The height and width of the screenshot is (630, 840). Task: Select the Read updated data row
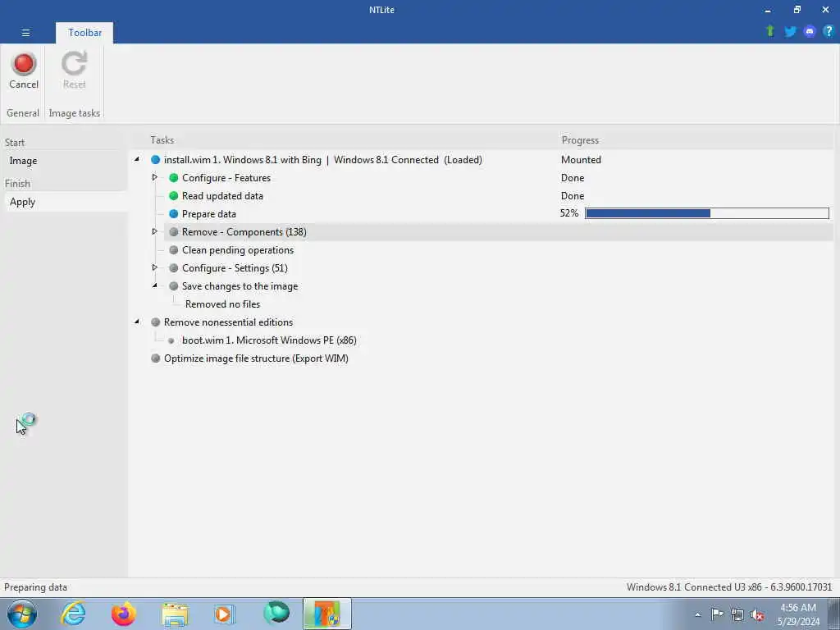coord(222,196)
